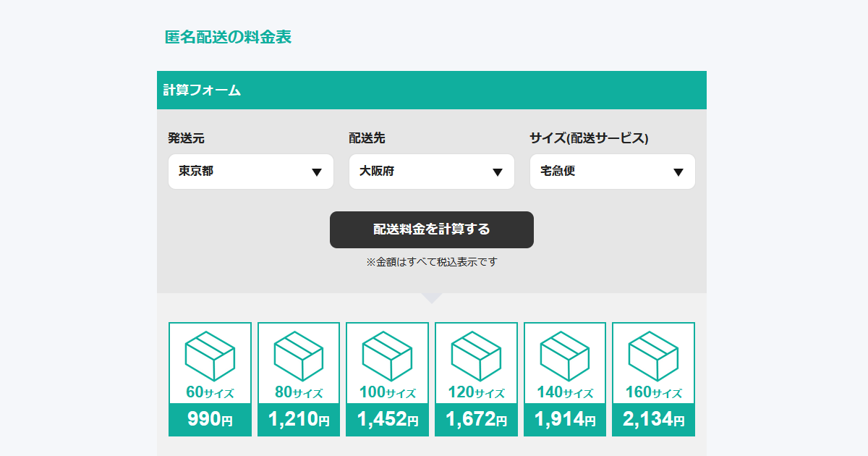Image resolution: width=868 pixels, height=456 pixels.
Task: Open the 発送元 dropdown showing 東京都
Action: [x=251, y=172]
